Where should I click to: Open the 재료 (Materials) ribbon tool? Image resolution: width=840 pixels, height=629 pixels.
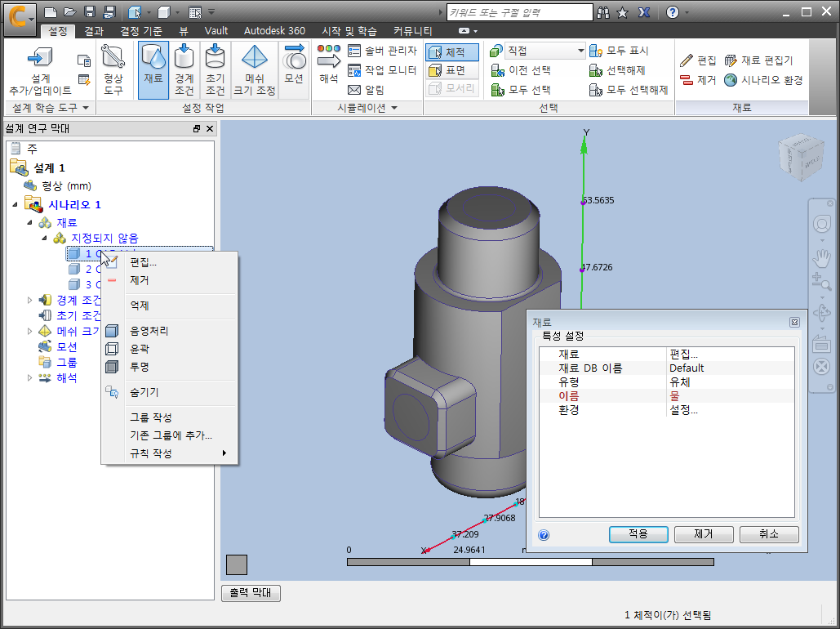153,70
